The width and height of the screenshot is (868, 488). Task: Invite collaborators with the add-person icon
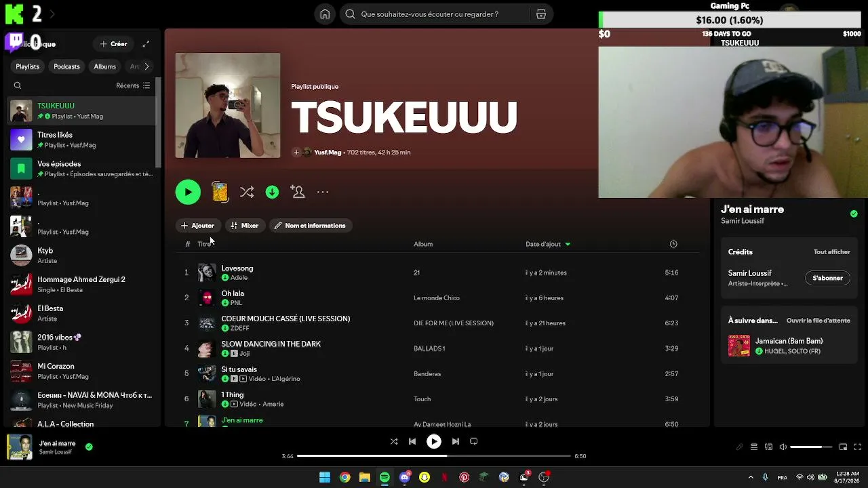[298, 192]
